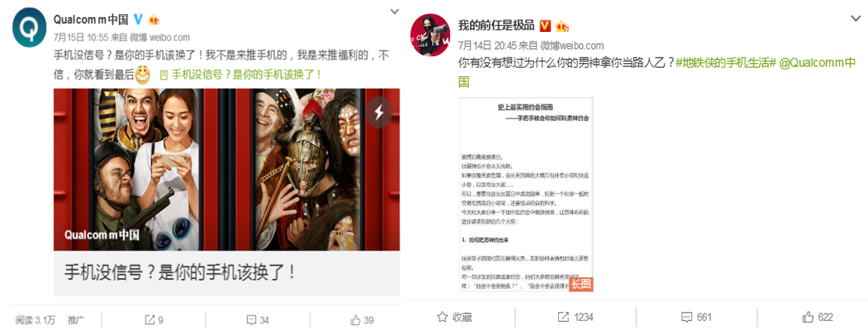The height and width of the screenshot is (335, 868).
Task: Repost the Qualcomm post with 9 reposts
Action: (x=154, y=320)
